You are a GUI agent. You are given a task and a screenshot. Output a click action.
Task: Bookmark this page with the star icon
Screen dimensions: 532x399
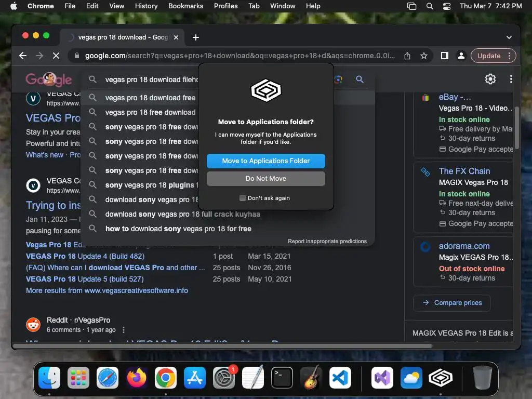(424, 56)
